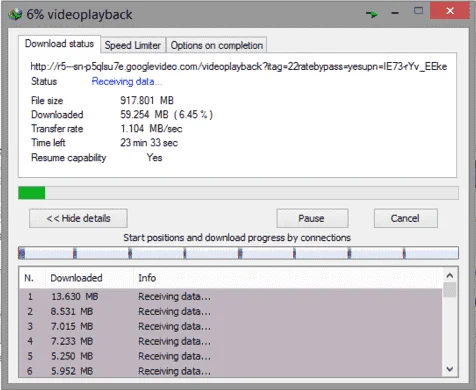Screen dimensions: 476x390
Task: Click the connections list scrollbar thumb
Action: 450,289
